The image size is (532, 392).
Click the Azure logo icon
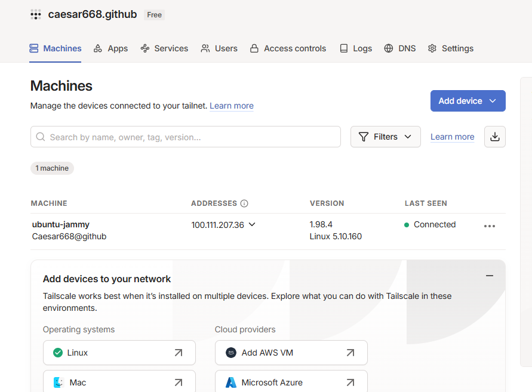pyautogui.click(x=231, y=382)
